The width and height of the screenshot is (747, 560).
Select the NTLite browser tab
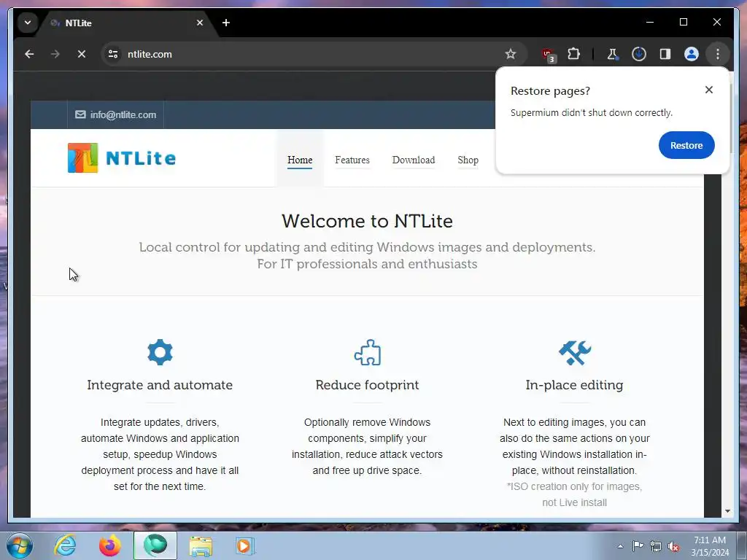(125, 23)
